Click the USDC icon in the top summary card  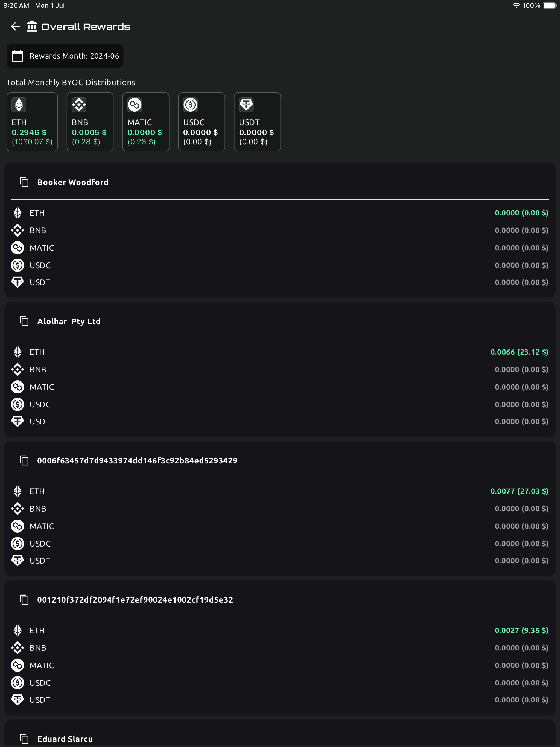point(191,105)
